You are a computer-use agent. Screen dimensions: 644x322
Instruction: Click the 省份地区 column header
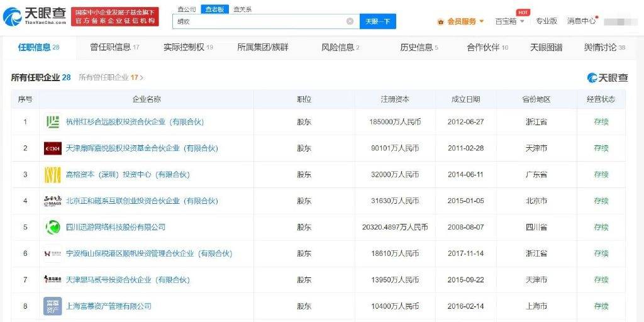536,99
